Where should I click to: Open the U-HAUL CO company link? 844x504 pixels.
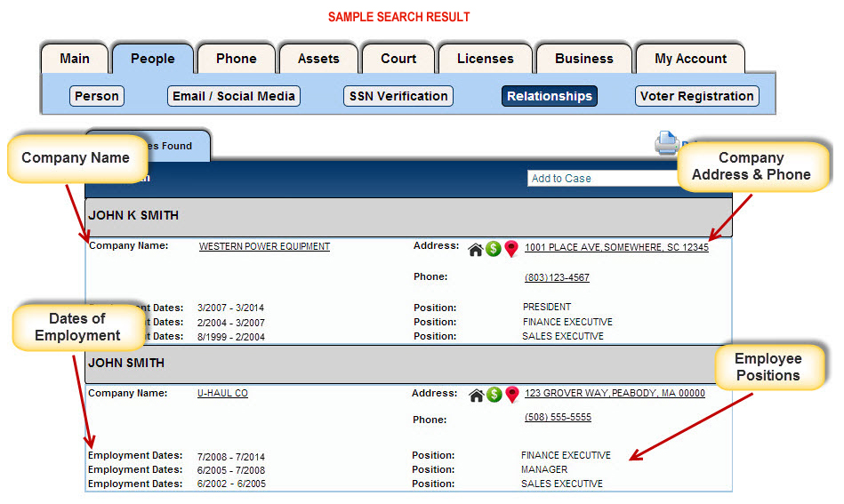tap(222, 393)
